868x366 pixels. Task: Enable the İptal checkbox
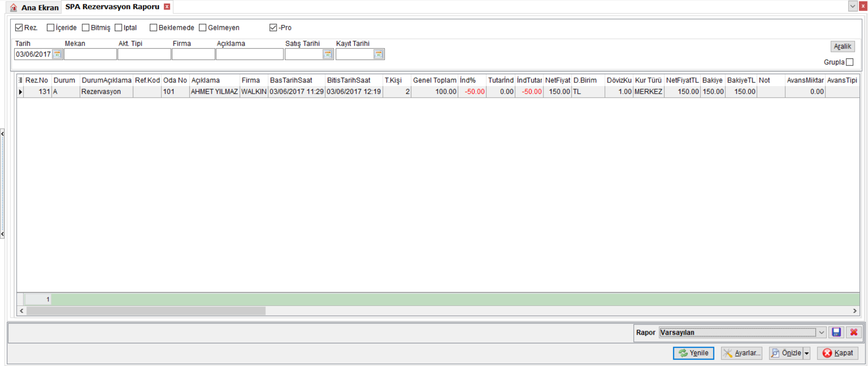[x=118, y=28]
